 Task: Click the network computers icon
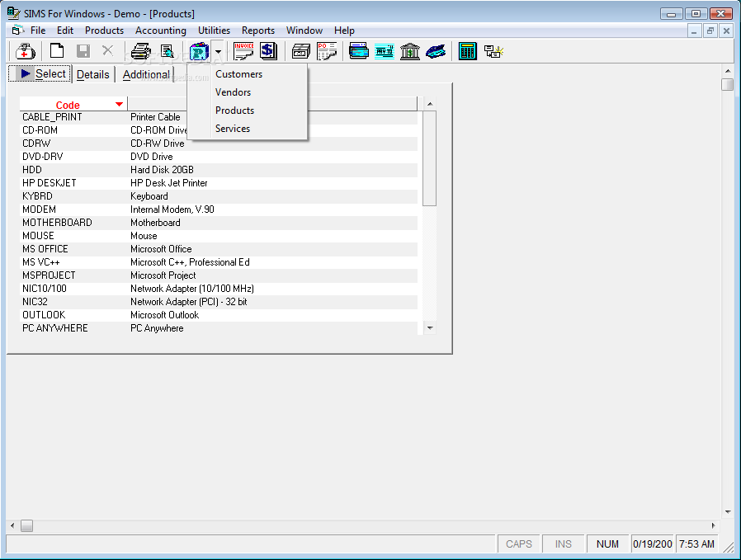493,51
